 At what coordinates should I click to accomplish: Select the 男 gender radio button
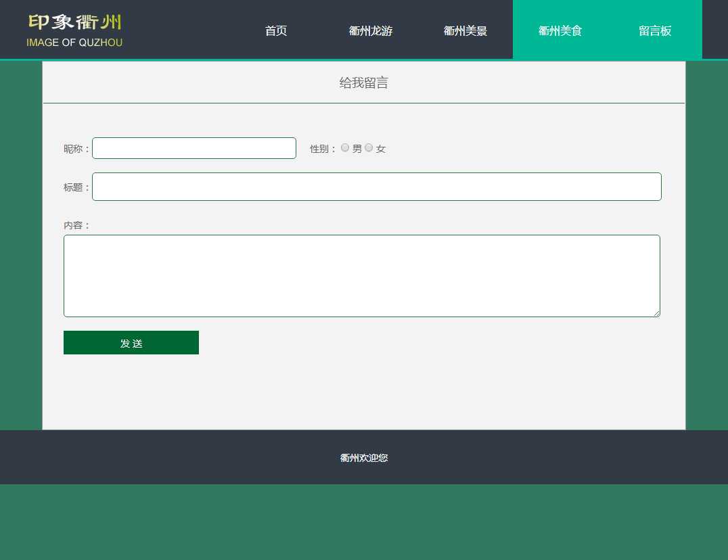click(x=345, y=147)
